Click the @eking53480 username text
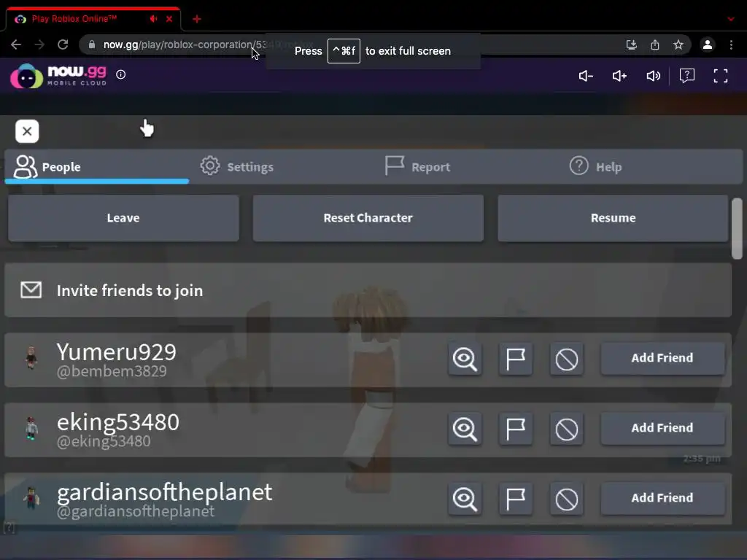The height and width of the screenshot is (560, 747). (x=104, y=441)
